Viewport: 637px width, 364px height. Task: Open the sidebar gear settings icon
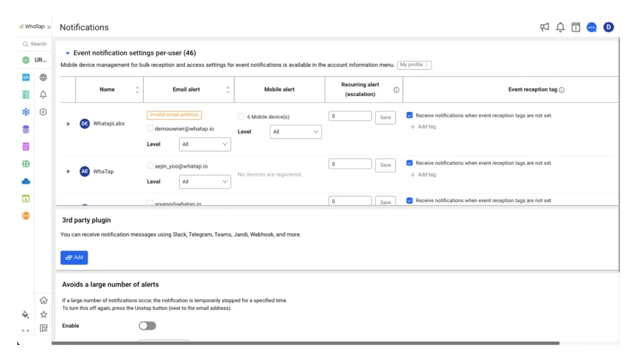44,112
